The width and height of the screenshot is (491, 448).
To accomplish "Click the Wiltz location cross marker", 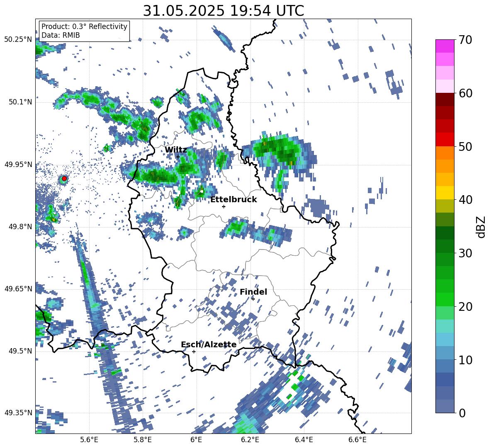I will (x=178, y=157).
